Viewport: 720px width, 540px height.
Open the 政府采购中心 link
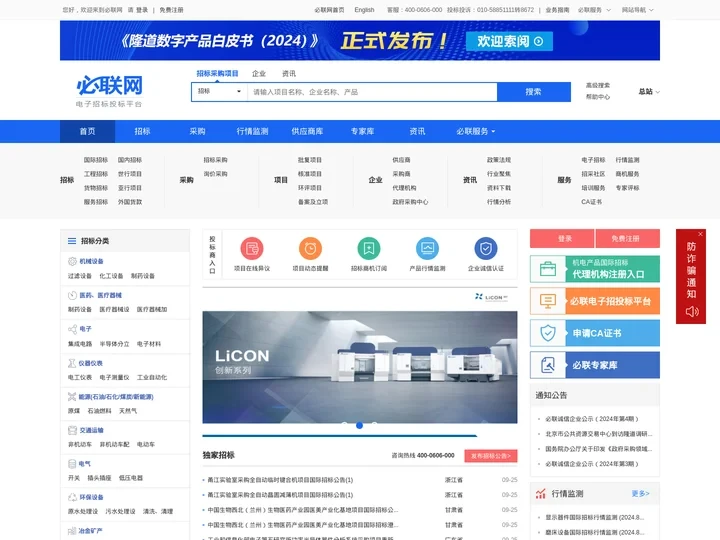pos(410,202)
